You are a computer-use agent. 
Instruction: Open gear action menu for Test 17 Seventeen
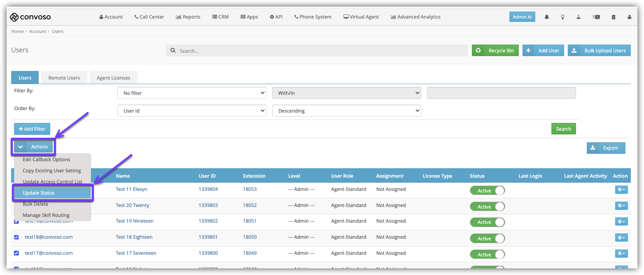click(621, 253)
